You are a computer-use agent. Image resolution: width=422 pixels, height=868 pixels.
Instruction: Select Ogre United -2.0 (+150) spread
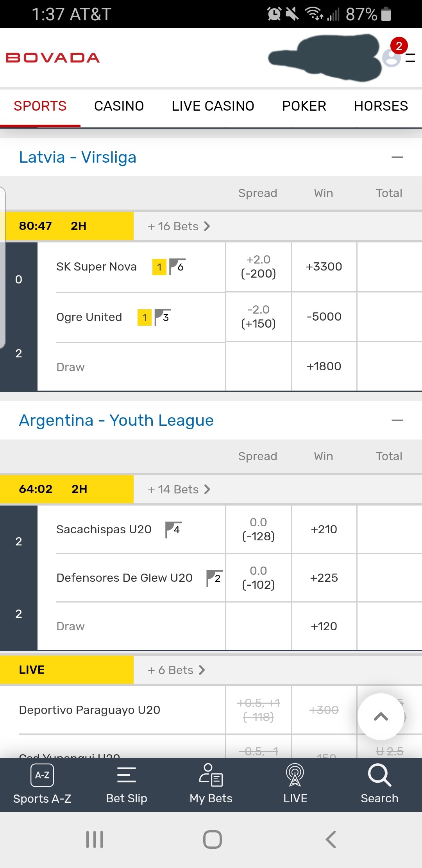(258, 317)
